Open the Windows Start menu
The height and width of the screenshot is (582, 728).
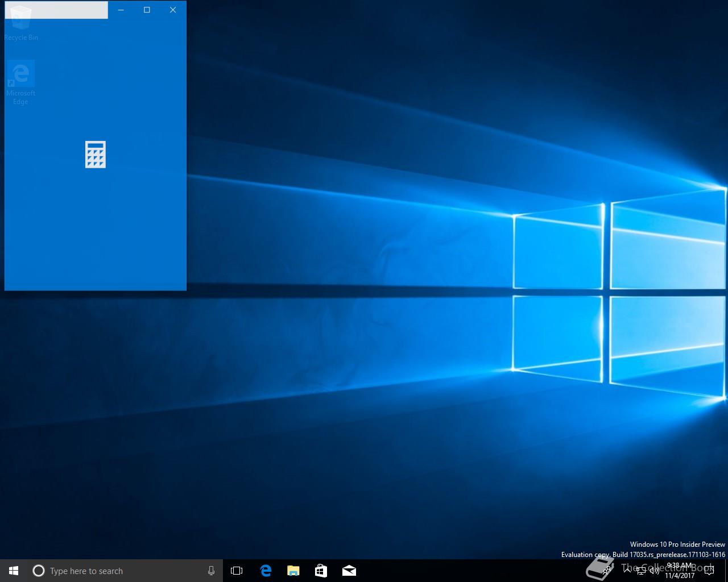coord(14,571)
